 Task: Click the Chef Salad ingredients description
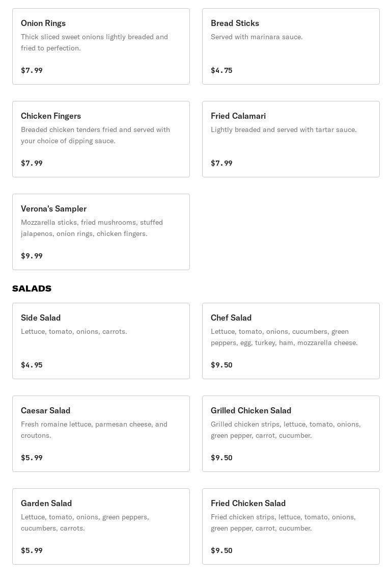coord(284,337)
